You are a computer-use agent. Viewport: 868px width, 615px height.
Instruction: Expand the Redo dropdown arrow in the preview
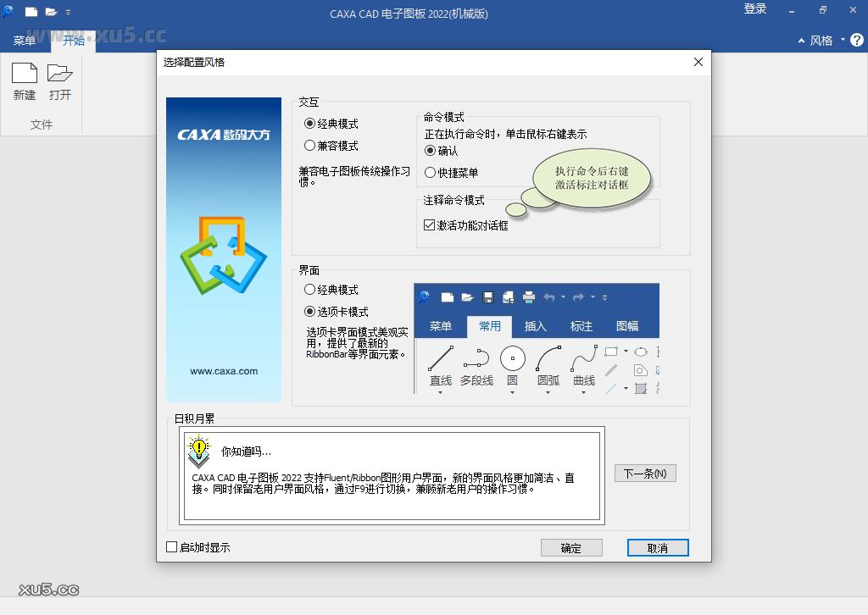[x=593, y=297]
